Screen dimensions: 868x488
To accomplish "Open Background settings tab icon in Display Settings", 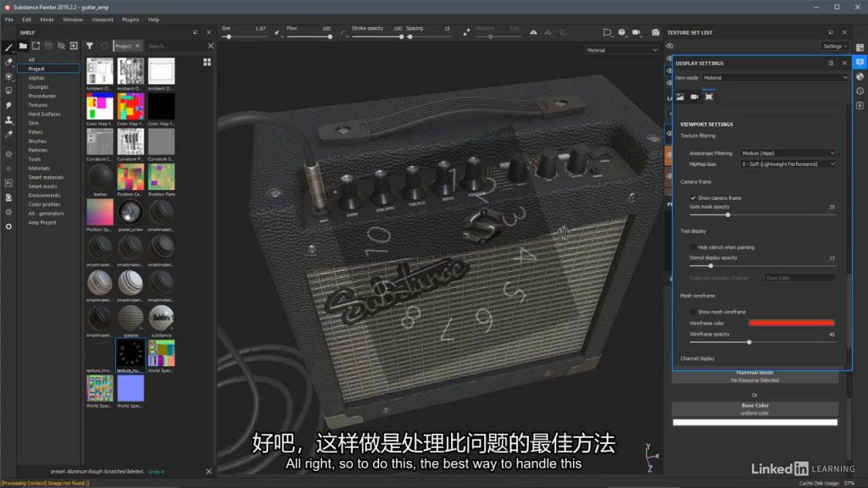I will tap(680, 97).
